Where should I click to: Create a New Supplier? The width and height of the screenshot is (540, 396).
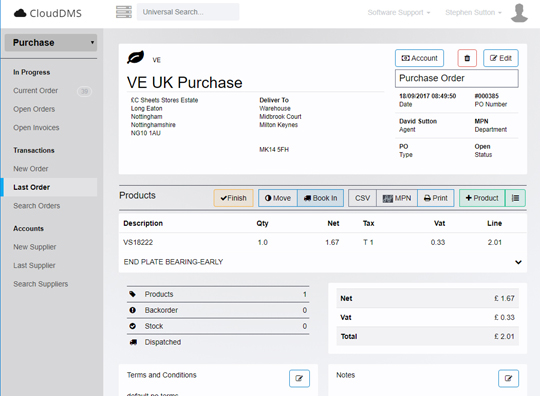pos(35,247)
